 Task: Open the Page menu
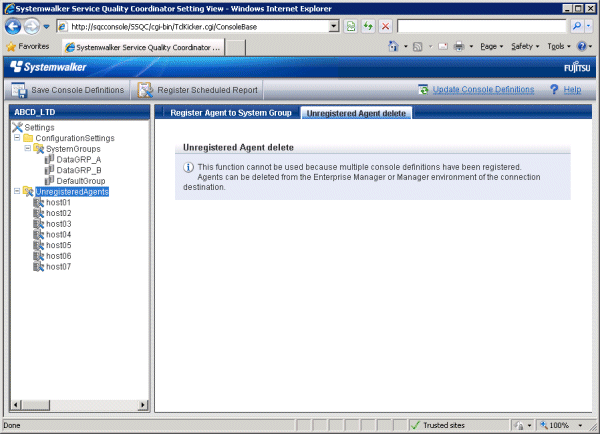(491, 47)
